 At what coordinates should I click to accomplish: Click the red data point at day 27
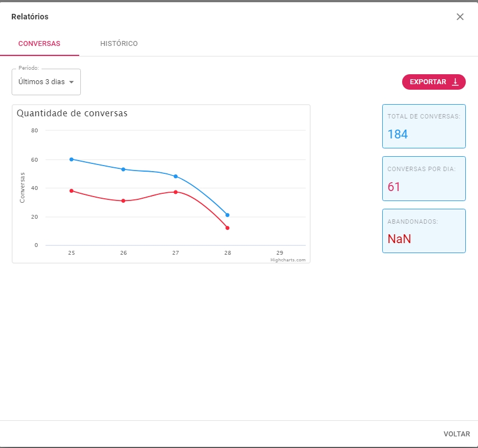tap(176, 192)
